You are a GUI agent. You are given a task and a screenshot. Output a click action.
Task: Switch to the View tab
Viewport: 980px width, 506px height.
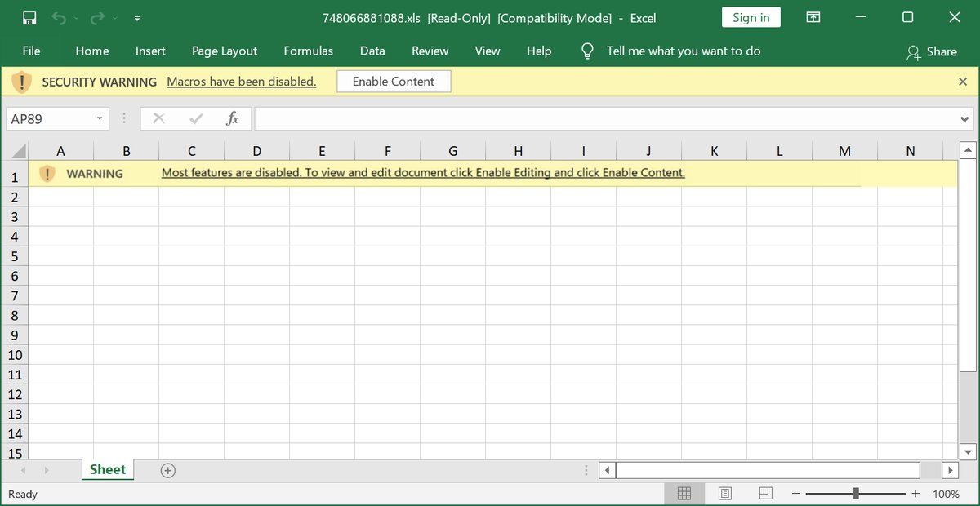tap(488, 51)
